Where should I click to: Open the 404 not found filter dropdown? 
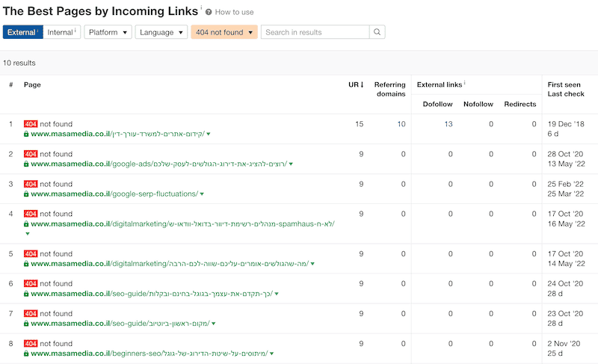coord(224,32)
